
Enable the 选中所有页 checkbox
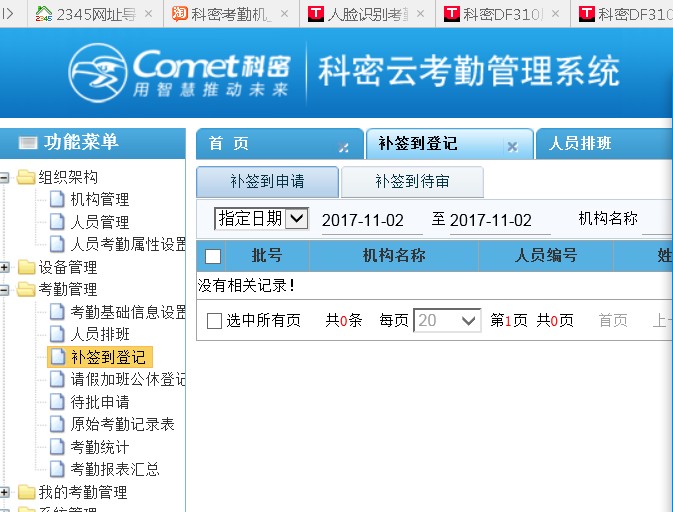click(x=214, y=321)
